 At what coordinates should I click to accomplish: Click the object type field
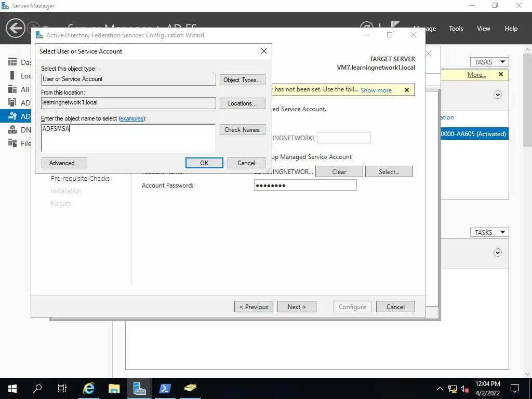click(x=128, y=79)
